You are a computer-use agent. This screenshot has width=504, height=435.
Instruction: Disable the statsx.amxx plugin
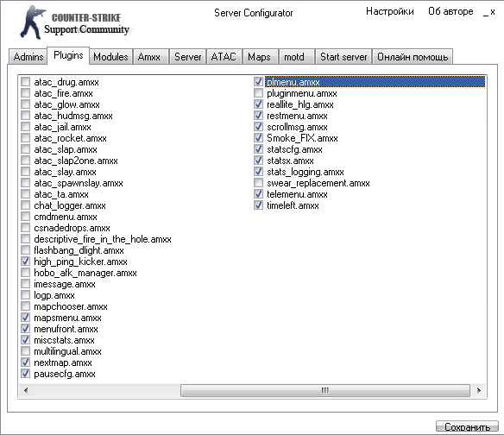pyautogui.click(x=258, y=161)
